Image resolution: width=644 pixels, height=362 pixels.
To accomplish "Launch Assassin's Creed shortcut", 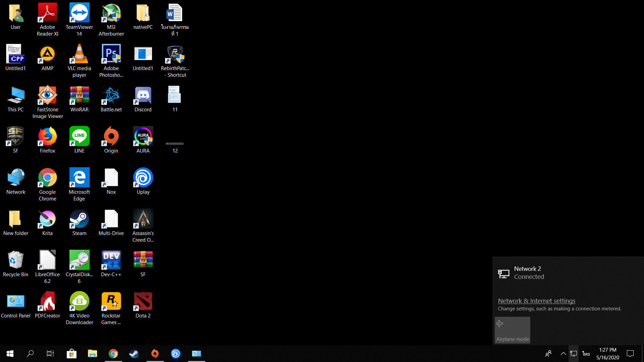I will pos(143,226).
